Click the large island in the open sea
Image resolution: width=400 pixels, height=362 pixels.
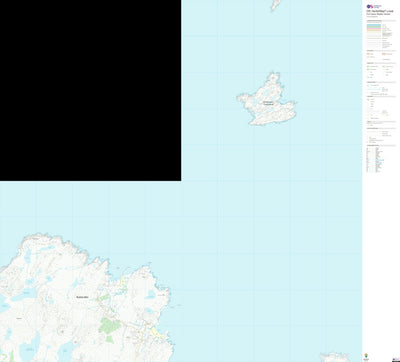[x=267, y=99]
